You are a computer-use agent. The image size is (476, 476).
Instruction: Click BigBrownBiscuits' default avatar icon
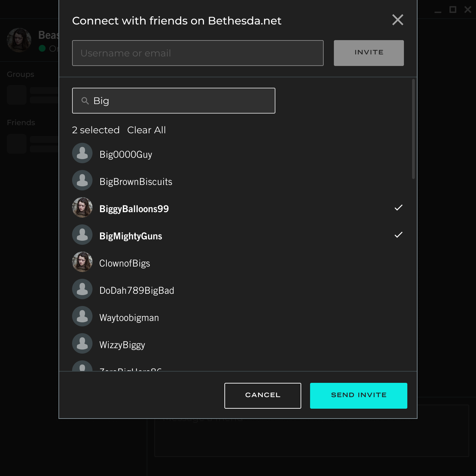(82, 180)
